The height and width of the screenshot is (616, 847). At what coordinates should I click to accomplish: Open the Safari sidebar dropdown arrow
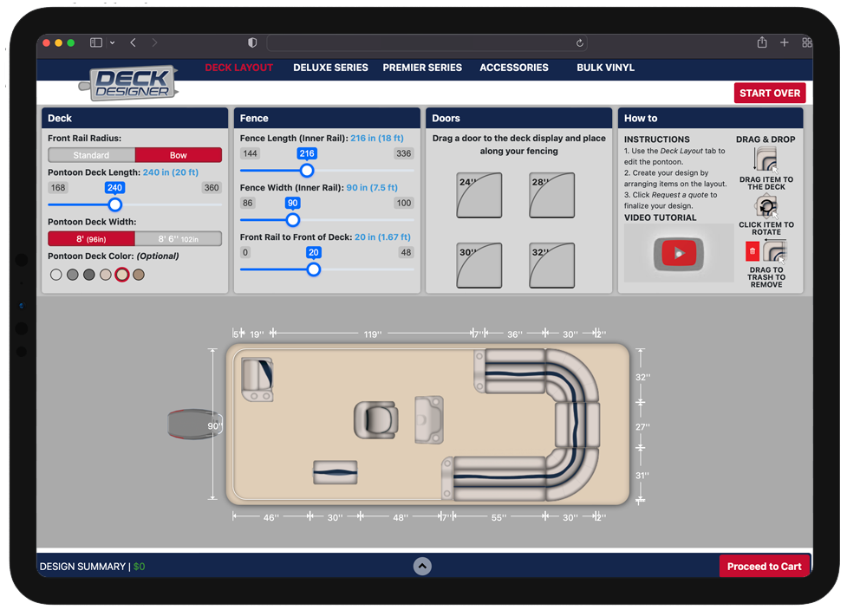coord(113,42)
